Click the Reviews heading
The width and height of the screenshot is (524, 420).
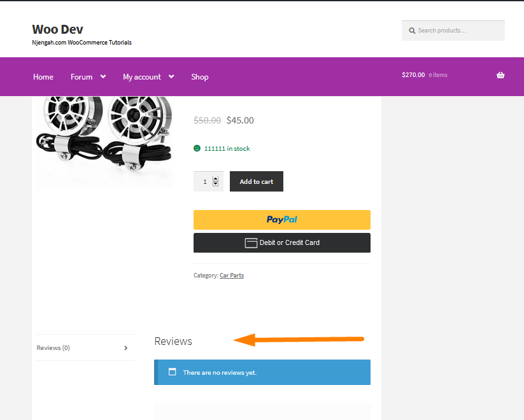(173, 342)
